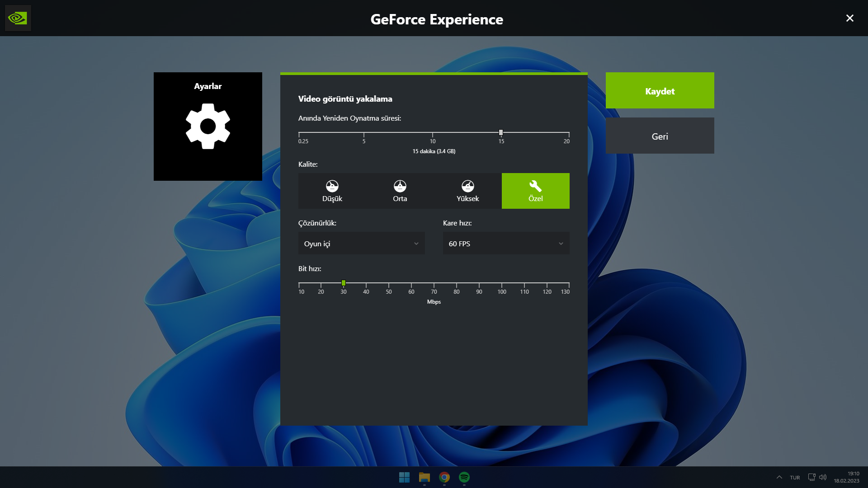Click the NVIDIA logo icon
Image resolution: width=868 pixels, height=488 pixels.
[x=18, y=18]
